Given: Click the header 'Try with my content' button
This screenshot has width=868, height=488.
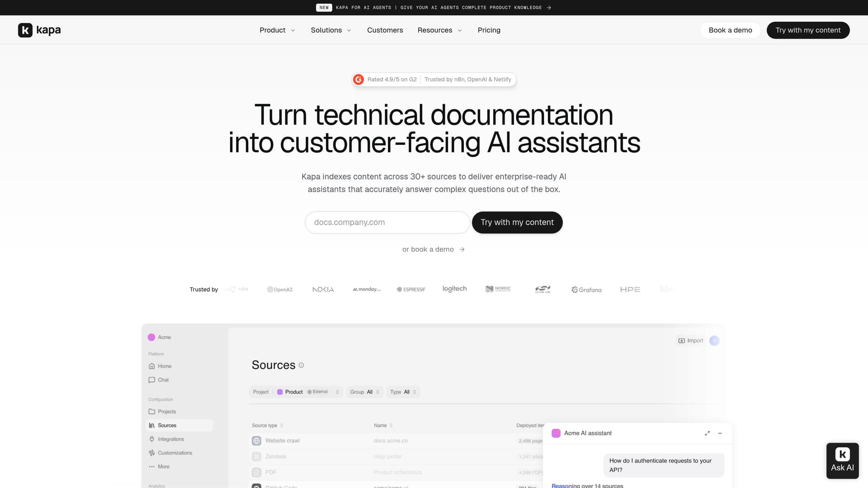Looking at the screenshot, I should (808, 30).
